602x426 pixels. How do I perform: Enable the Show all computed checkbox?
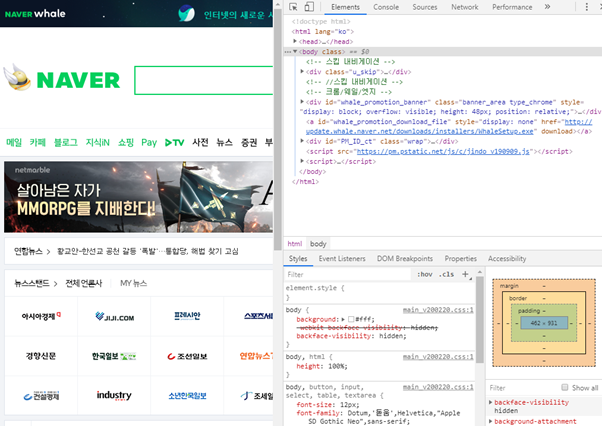click(x=564, y=387)
